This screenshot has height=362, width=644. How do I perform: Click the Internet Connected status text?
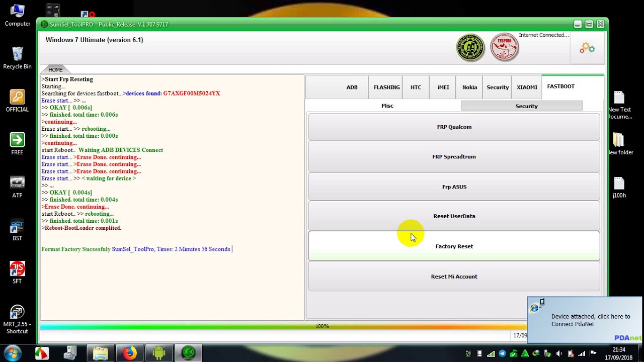click(x=544, y=35)
